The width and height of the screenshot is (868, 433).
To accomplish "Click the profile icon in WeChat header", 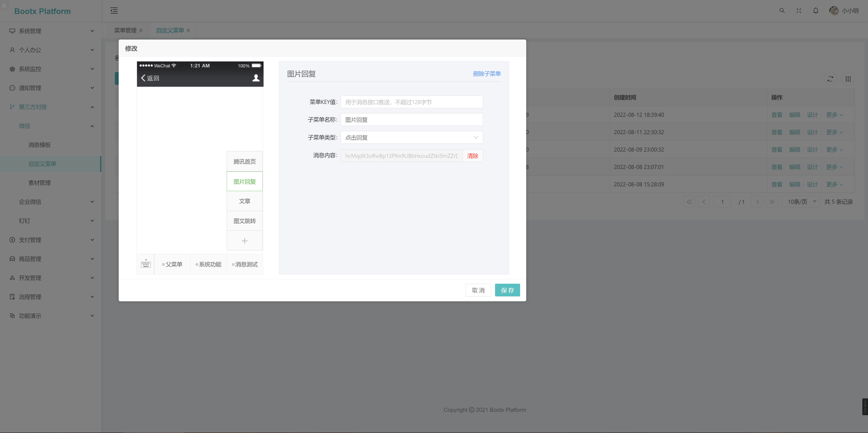I will point(256,78).
